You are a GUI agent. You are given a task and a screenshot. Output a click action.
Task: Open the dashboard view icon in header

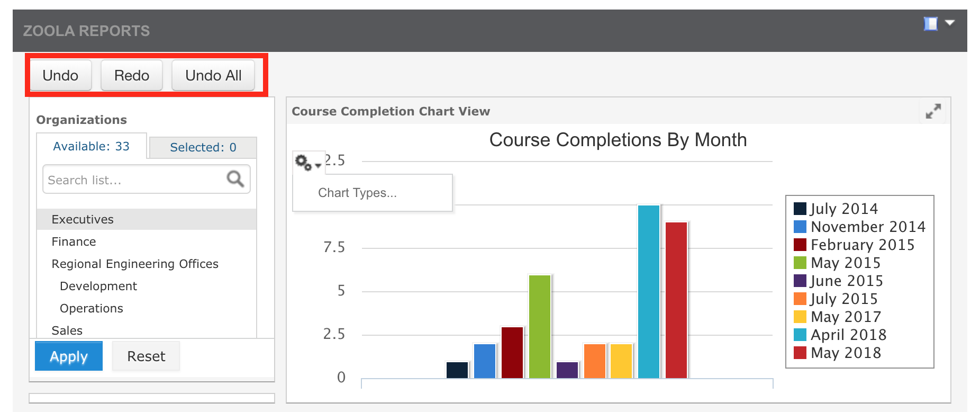tap(931, 24)
